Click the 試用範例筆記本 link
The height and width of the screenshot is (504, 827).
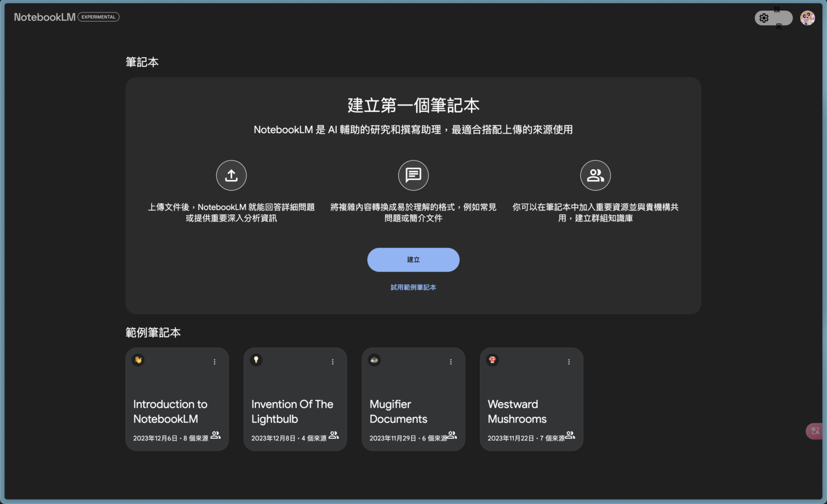pyautogui.click(x=413, y=287)
